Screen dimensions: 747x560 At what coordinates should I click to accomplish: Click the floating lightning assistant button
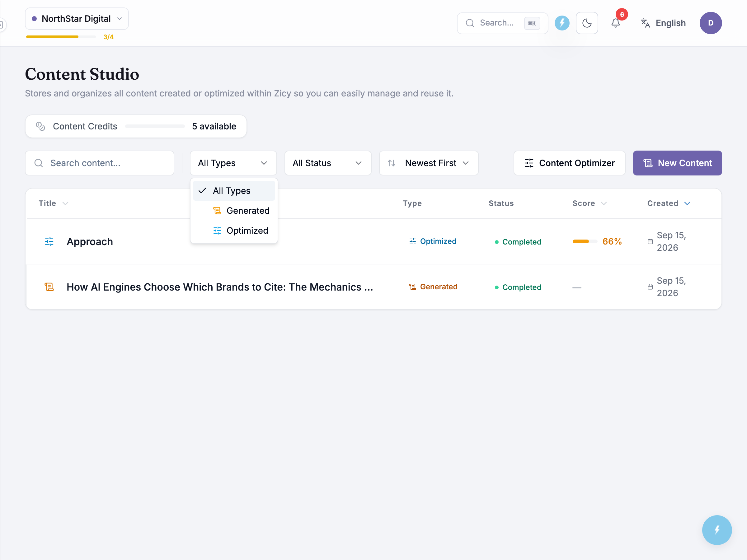pos(716,530)
